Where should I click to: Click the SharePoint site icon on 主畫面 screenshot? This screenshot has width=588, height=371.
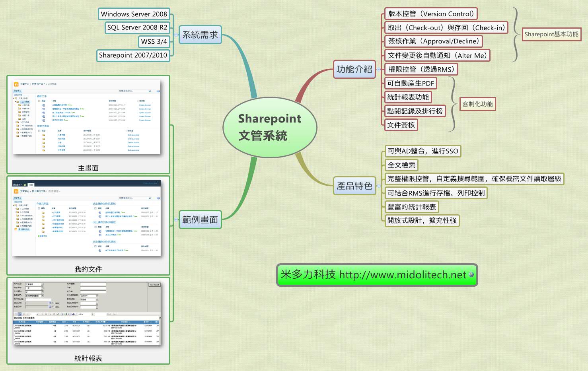[16, 84]
